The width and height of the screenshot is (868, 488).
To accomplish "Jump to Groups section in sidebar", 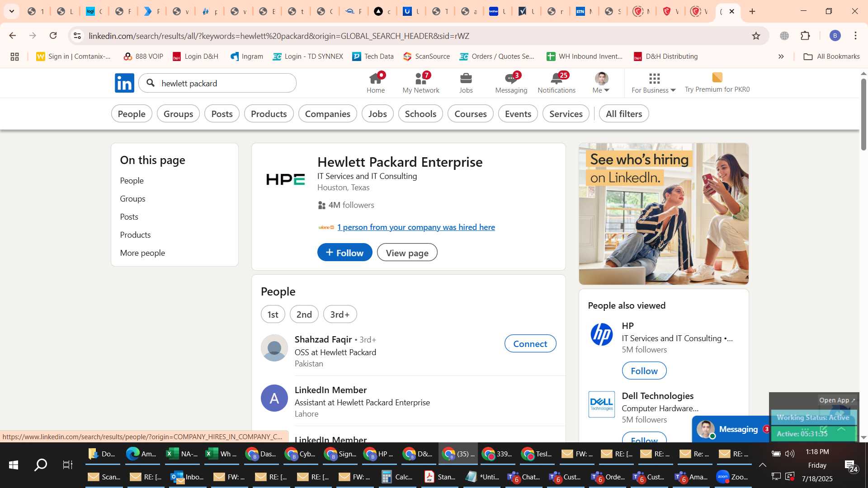I will (x=133, y=199).
